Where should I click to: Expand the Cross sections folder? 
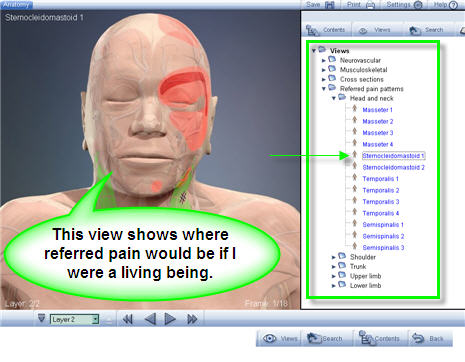click(x=323, y=80)
